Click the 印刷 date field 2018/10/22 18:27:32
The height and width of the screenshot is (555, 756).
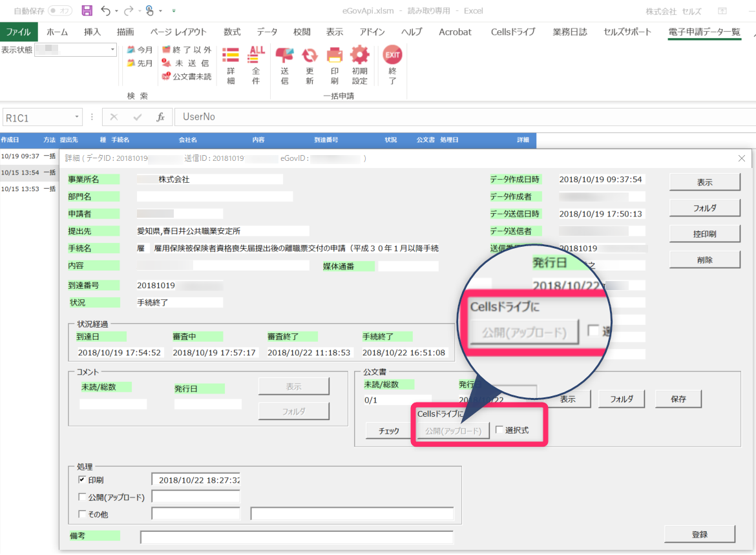(196, 480)
